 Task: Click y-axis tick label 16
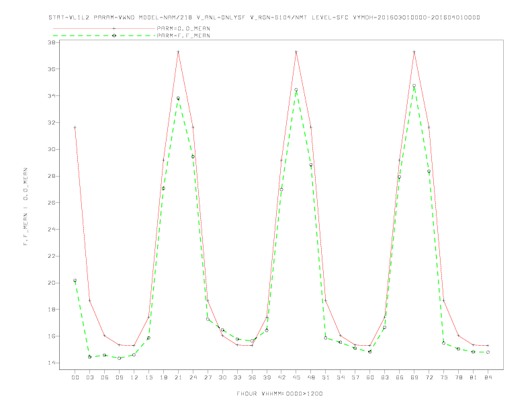(x=52, y=336)
